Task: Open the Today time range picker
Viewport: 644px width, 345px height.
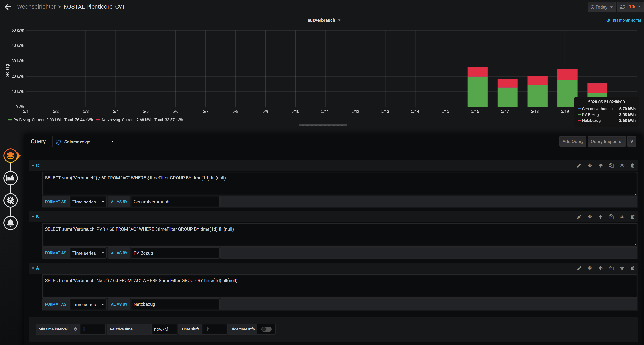Action: tap(602, 7)
